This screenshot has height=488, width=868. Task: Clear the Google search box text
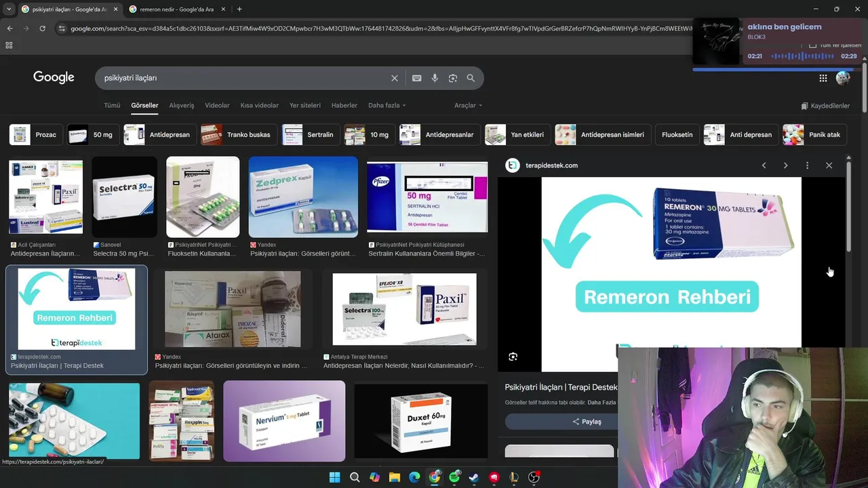[394, 78]
